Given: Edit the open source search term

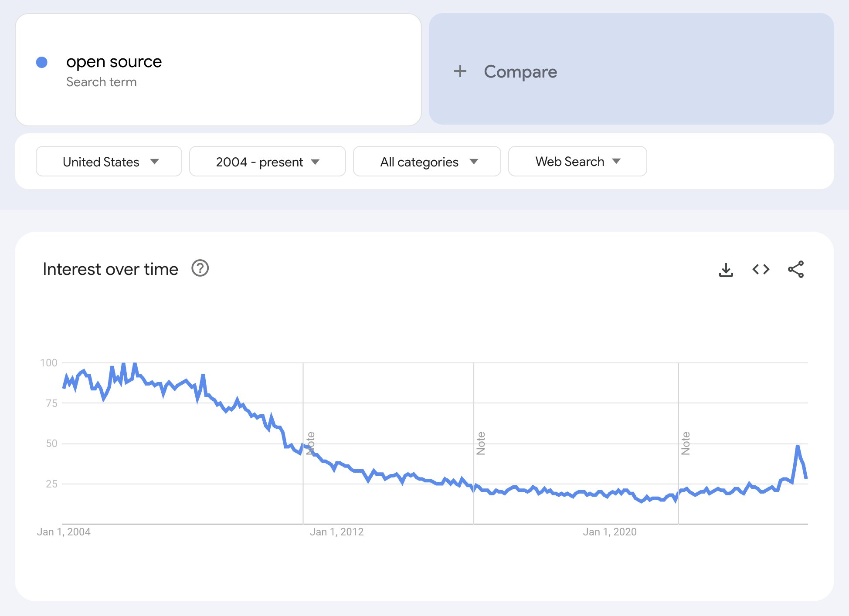Looking at the screenshot, I should point(114,62).
